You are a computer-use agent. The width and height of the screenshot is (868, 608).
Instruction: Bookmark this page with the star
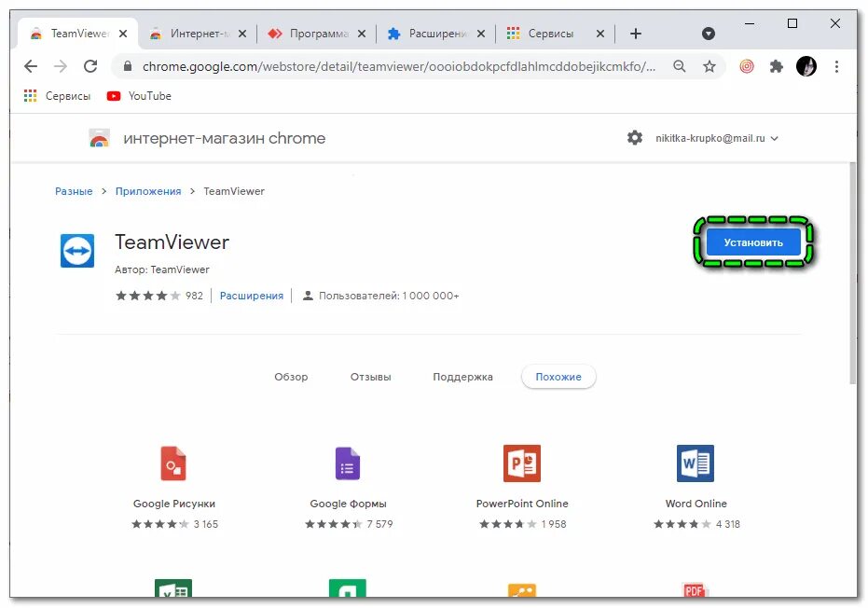(x=710, y=66)
